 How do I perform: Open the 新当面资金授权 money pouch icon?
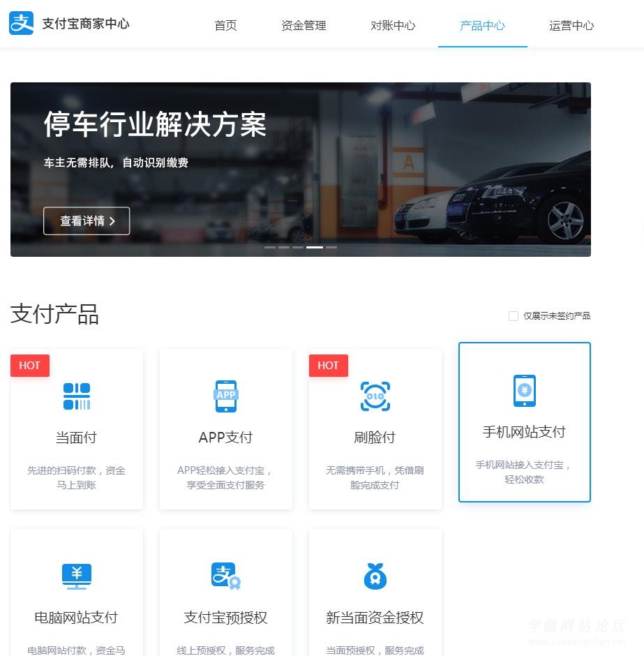(375, 576)
